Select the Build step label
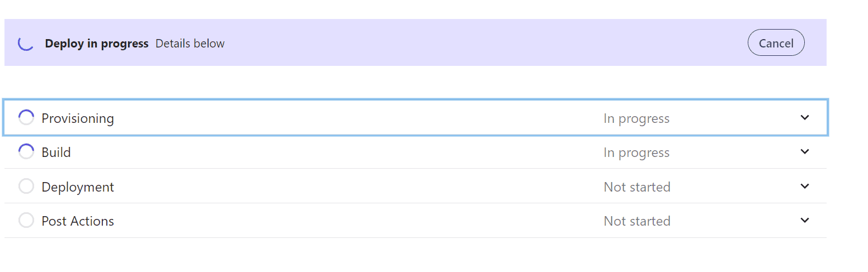This screenshot has height=272, width=868. coord(56,152)
